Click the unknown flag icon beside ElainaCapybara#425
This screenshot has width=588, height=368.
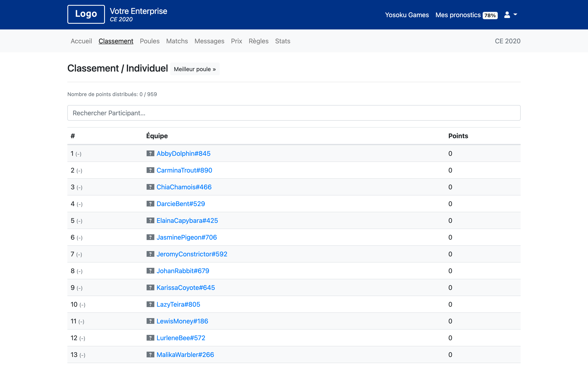[x=150, y=221]
